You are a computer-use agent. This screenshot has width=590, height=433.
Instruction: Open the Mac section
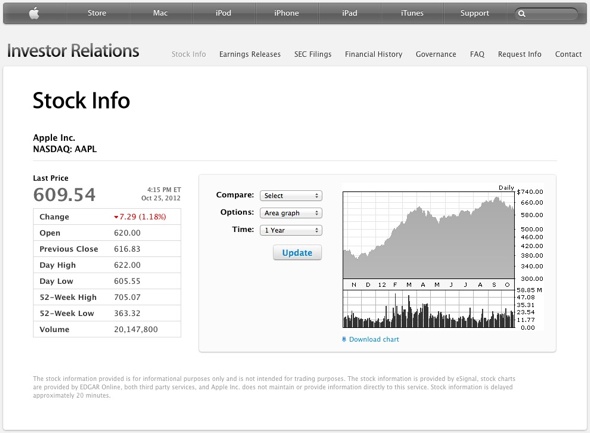(x=160, y=13)
